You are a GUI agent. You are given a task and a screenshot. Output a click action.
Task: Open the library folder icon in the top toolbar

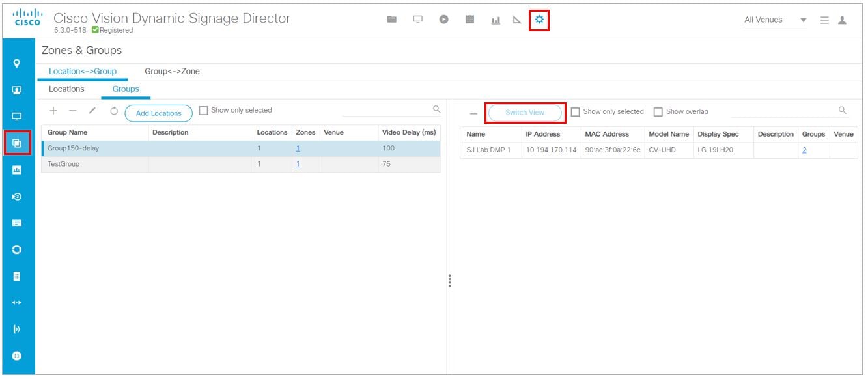pyautogui.click(x=391, y=20)
